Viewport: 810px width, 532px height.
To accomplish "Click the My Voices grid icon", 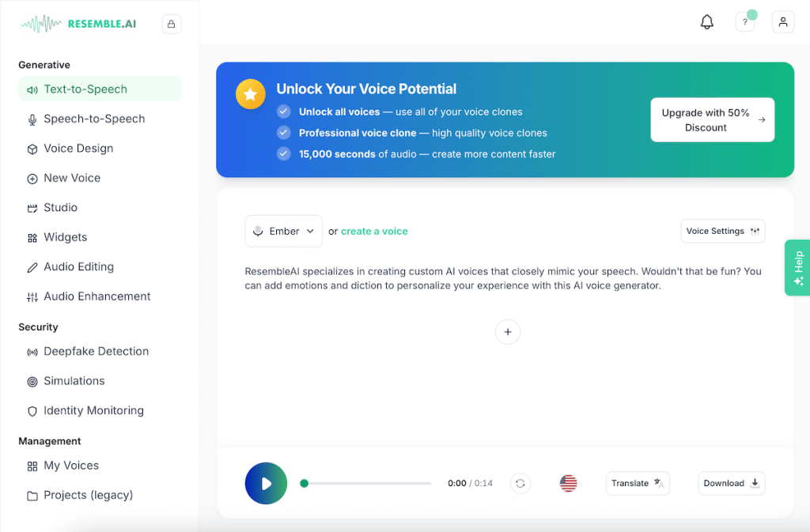I will tap(32, 466).
